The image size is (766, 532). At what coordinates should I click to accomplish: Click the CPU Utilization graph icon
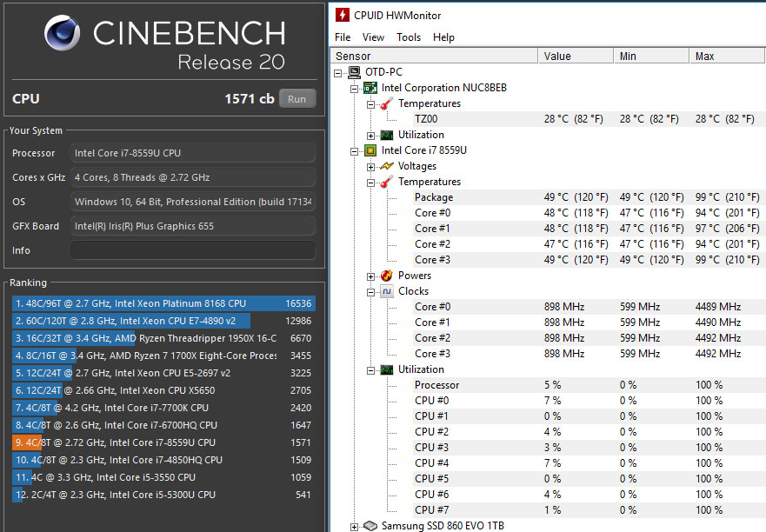click(x=386, y=369)
